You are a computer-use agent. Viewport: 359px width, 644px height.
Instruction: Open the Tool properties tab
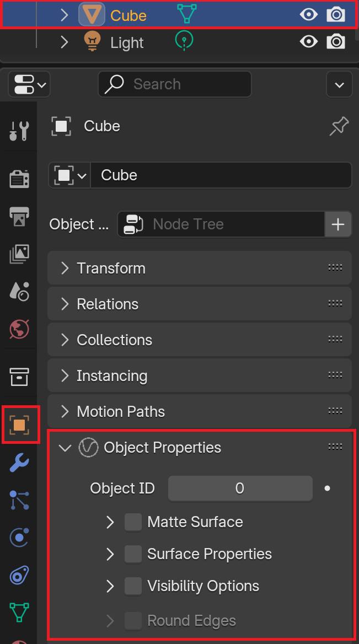(x=19, y=131)
